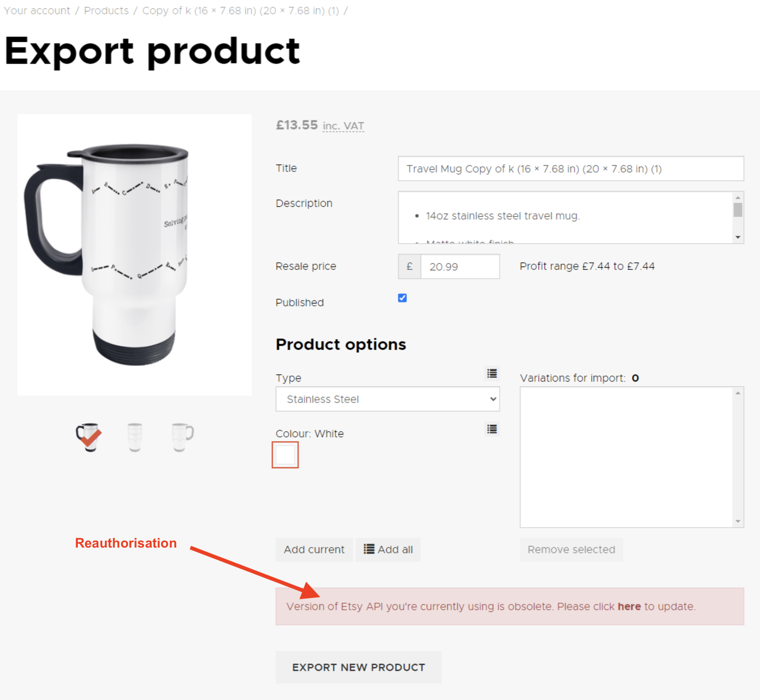Click the list icon beside Type
The height and width of the screenshot is (700, 760).
tap(492, 374)
